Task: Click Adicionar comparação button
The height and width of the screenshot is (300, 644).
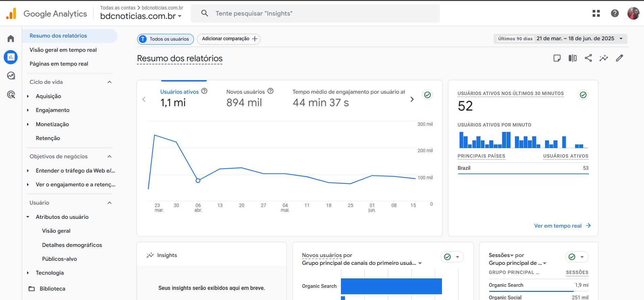Action: [229, 39]
